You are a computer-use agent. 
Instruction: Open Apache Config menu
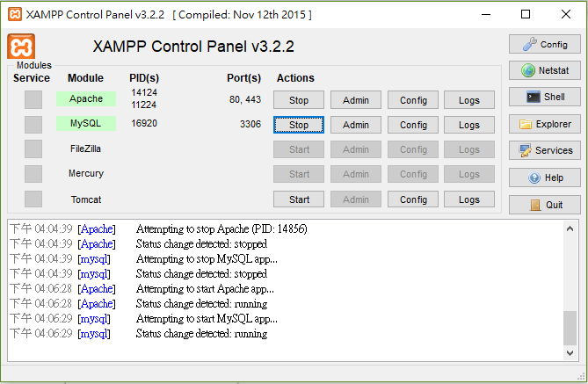coord(413,100)
